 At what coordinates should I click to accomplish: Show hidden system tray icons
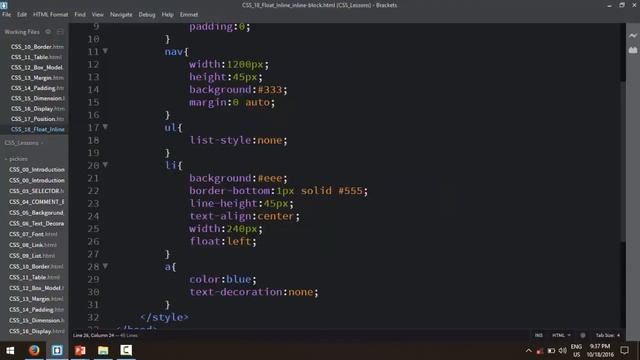click(x=529, y=351)
